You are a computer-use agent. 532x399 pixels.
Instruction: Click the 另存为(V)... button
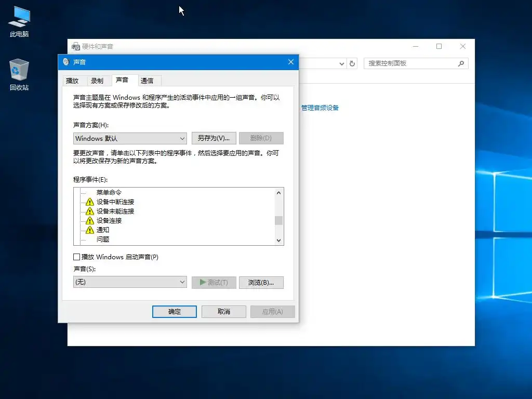[x=214, y=138]
